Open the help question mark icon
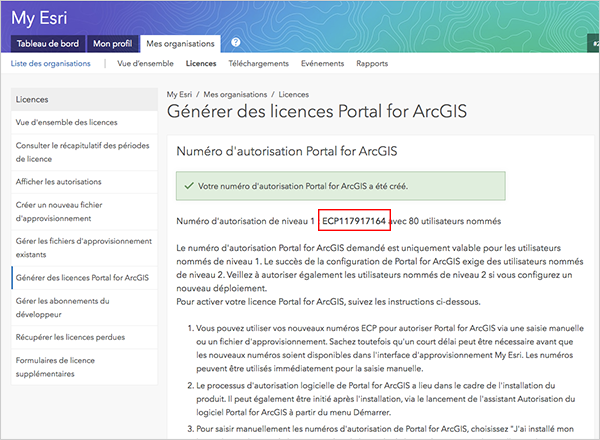This screenshot has height=440, width=600. pyautogui.click(x=236, y=42)
